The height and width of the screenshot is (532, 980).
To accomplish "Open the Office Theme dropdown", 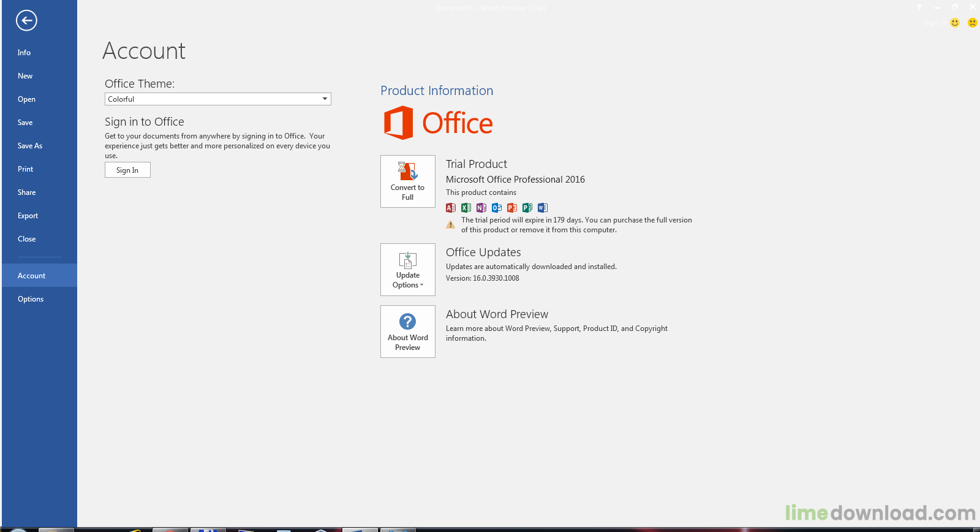I will [x=218, y=99].
